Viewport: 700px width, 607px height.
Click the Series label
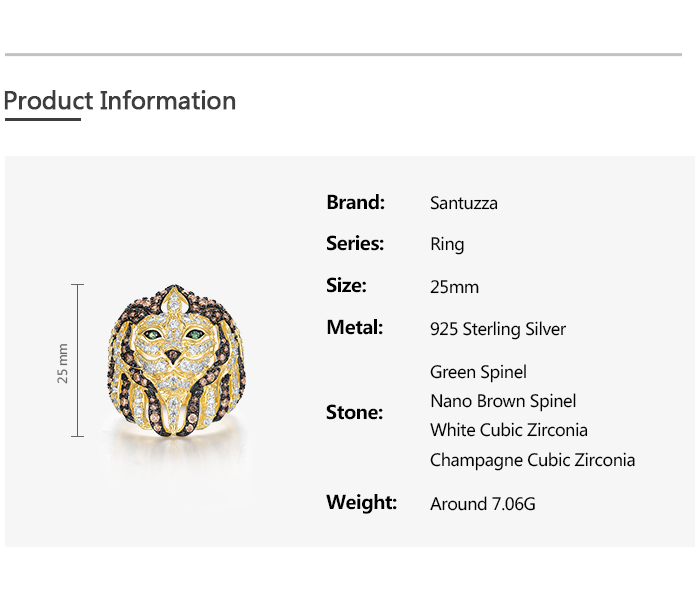[x=355, y=243]
